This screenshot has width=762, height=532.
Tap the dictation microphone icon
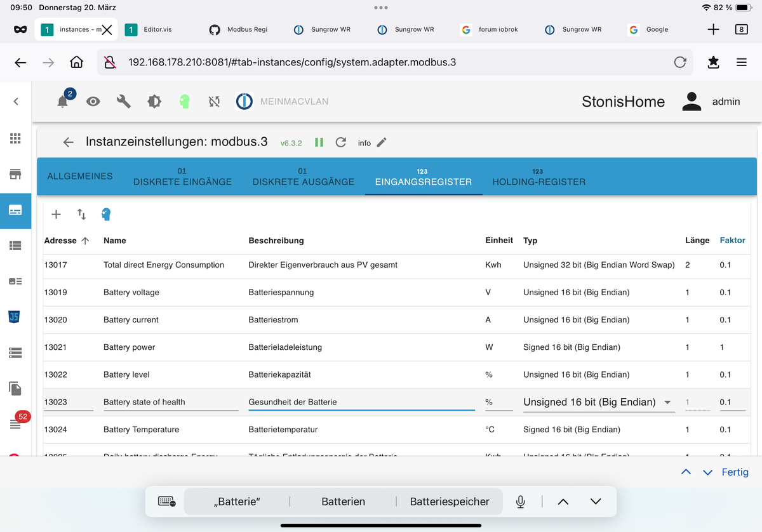pos(521,502)
